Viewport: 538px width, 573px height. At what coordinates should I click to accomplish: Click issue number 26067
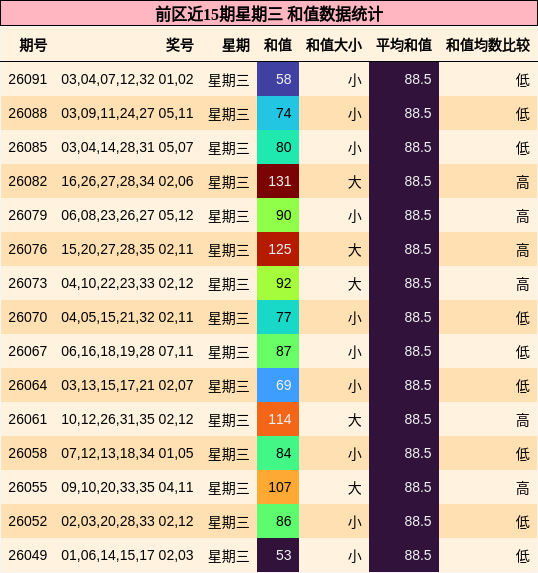[x=28, y=351]
